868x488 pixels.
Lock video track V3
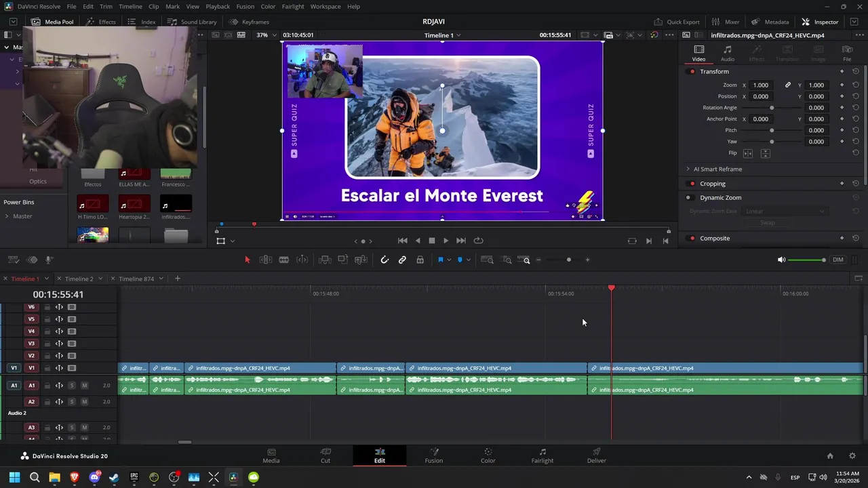pos(47,344)
